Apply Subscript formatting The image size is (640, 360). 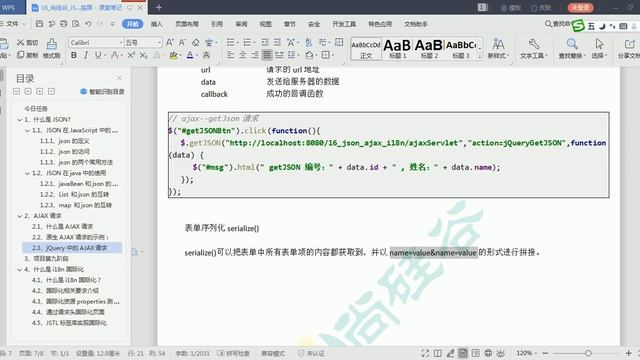pyautogui.click(x=144, y=55)
